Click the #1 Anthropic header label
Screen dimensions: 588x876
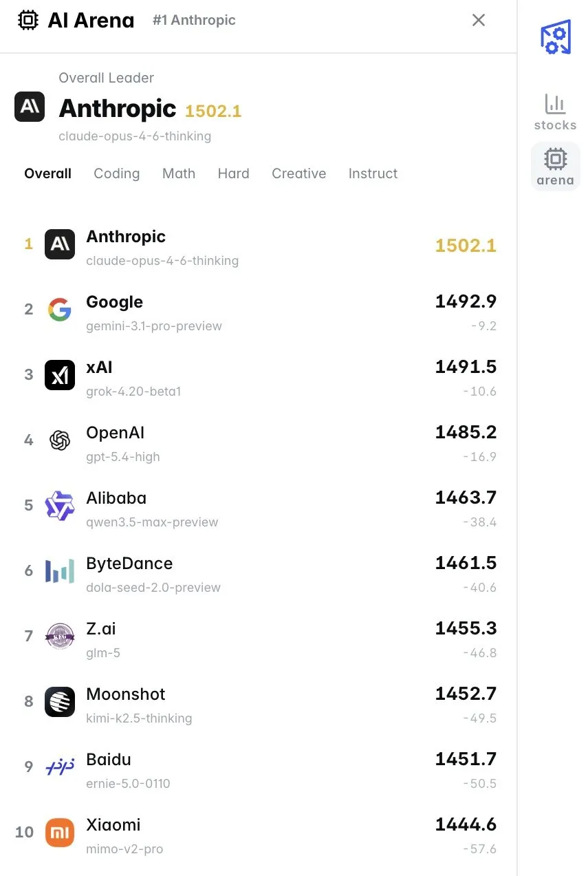(194, 21)
